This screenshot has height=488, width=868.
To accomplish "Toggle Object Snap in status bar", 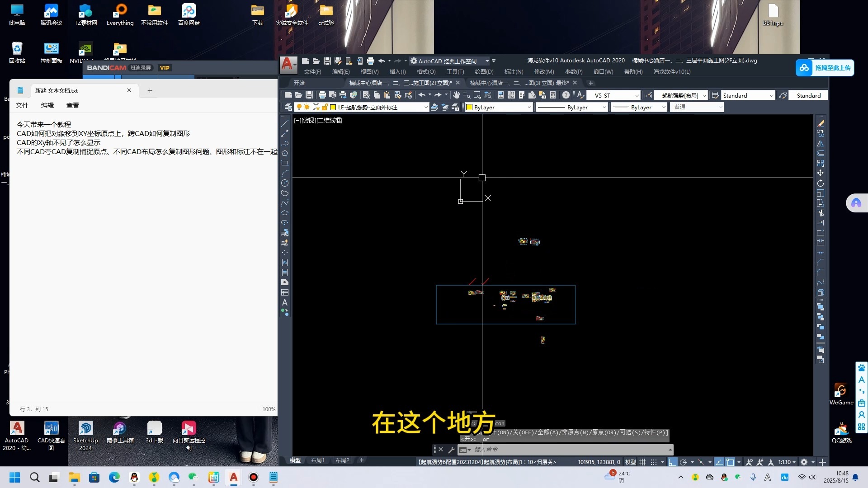I will click(730, 462).
